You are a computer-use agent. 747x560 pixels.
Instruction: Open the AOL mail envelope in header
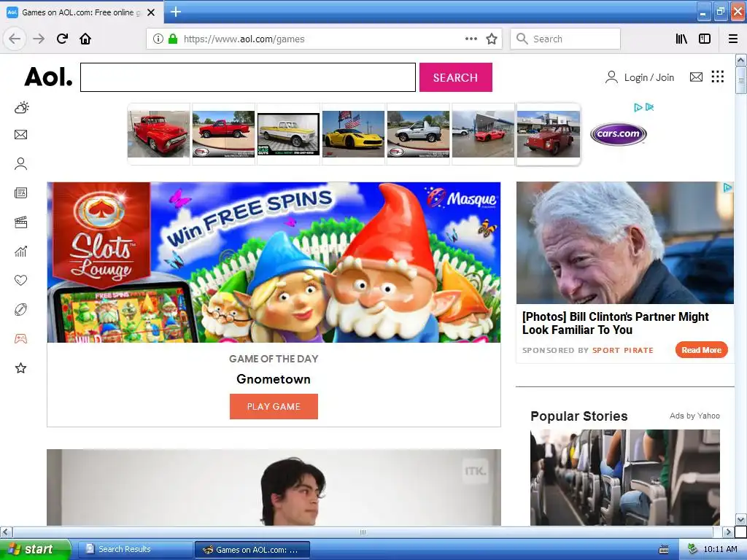click(x=696, y=77)
